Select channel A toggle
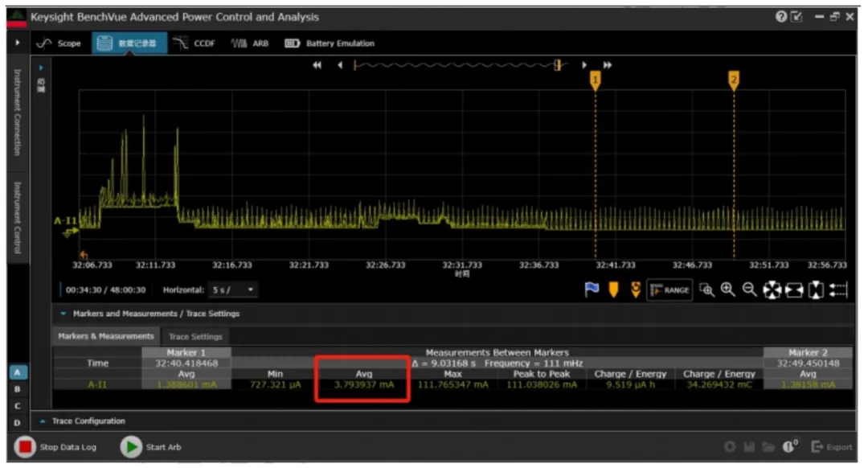Viewport: 868px width, 468px height. (17, 372)
